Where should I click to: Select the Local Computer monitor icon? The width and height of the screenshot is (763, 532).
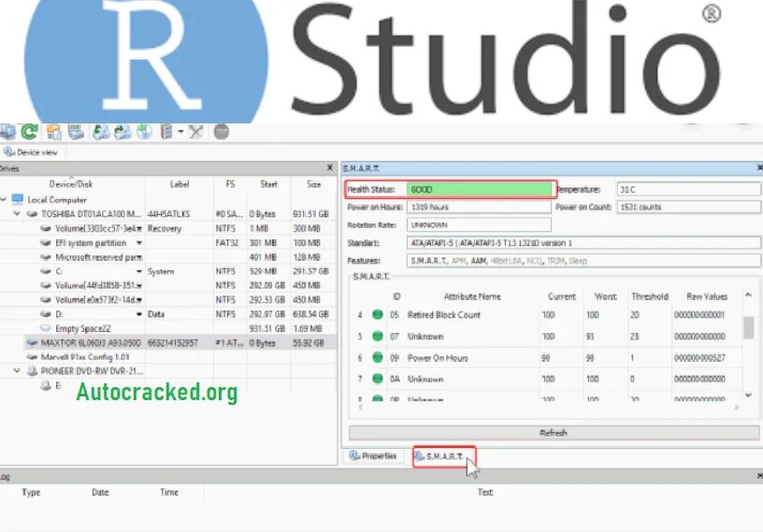[18, 199]
